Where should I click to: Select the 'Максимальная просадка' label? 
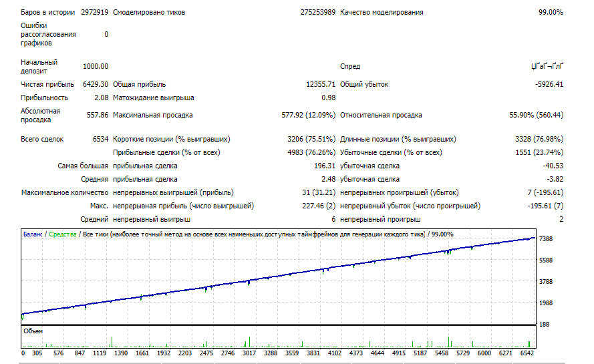click(152, 115)
